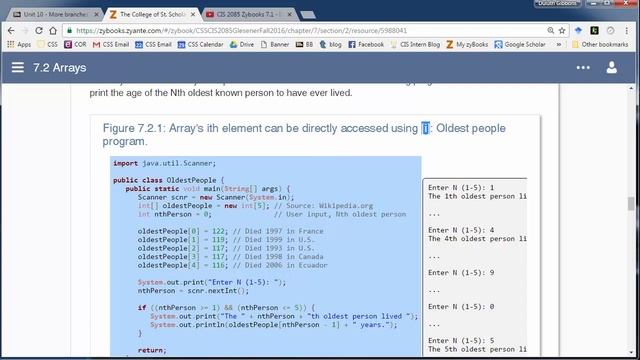The width and height of the screenshot is (640, 360).
Task: Click the Figure 7.2.1 caption text
Action: tap(304, 135)
